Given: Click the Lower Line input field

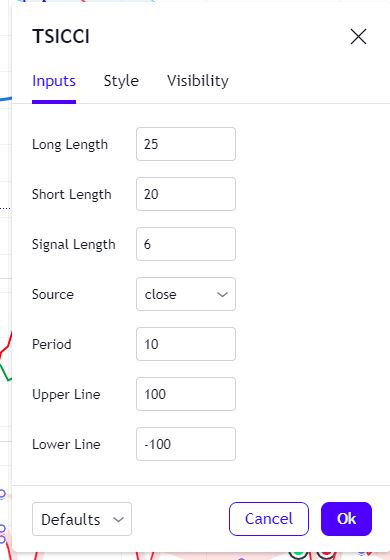Looking at the screenshot, I should coord(186,444).
